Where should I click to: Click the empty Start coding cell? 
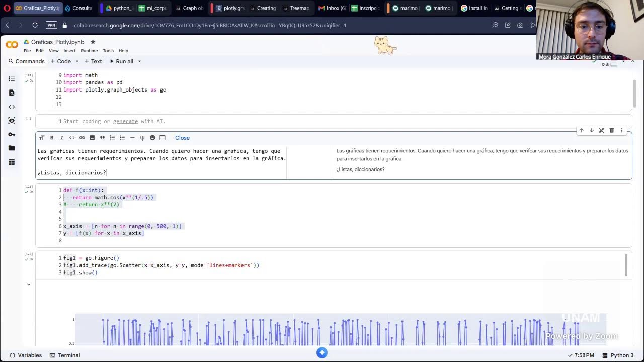(x=334, y=121)
